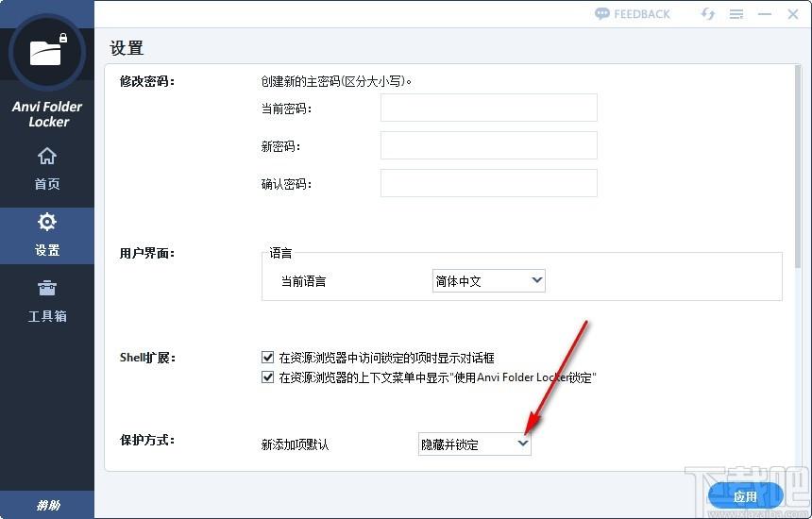Image resolution: width=812 pixels, height=519 pixels.
Task: Click the 帮助 help link at bottom
Action: tap(47, 505)
